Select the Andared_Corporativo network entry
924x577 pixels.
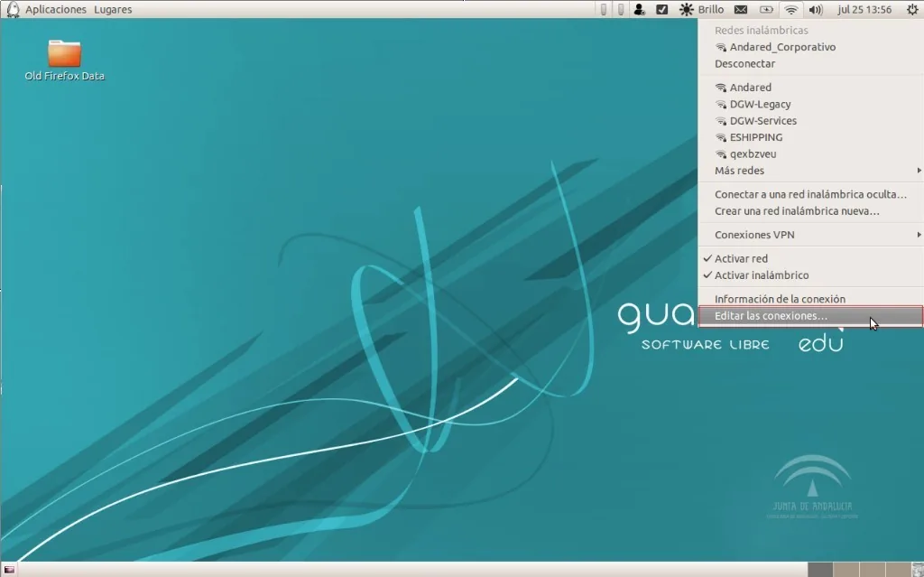tap(810, 47)
